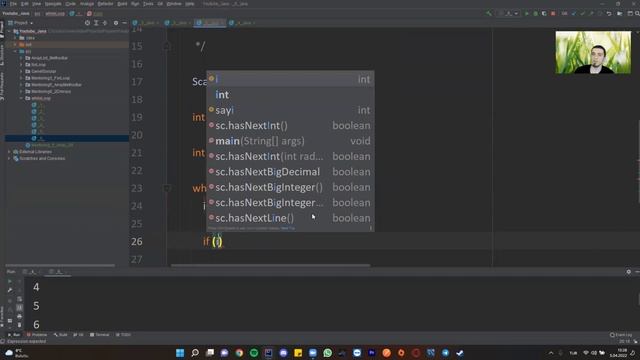Screen dimensions: 640x360
Task: Open the File menu
Action: coord(13,4)
